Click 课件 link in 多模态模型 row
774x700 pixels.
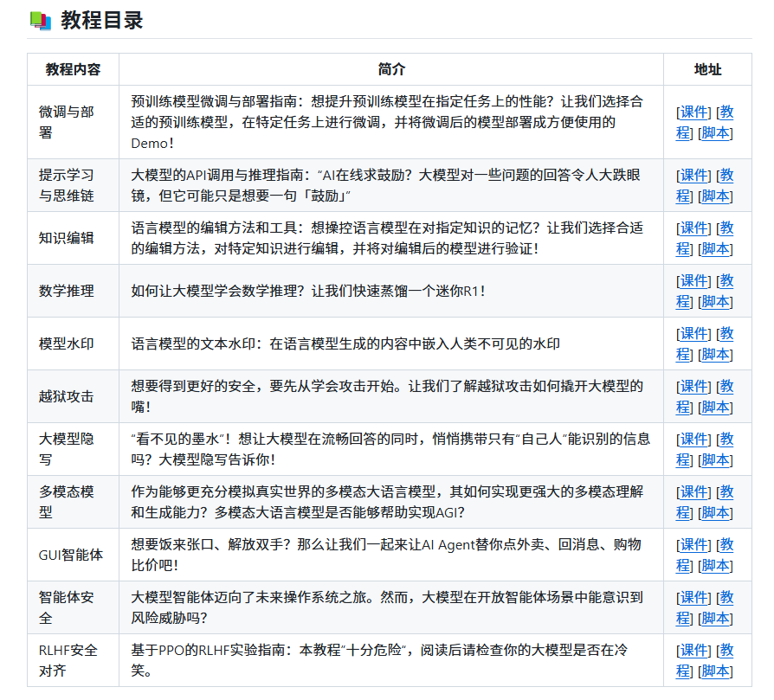(694, 492)
